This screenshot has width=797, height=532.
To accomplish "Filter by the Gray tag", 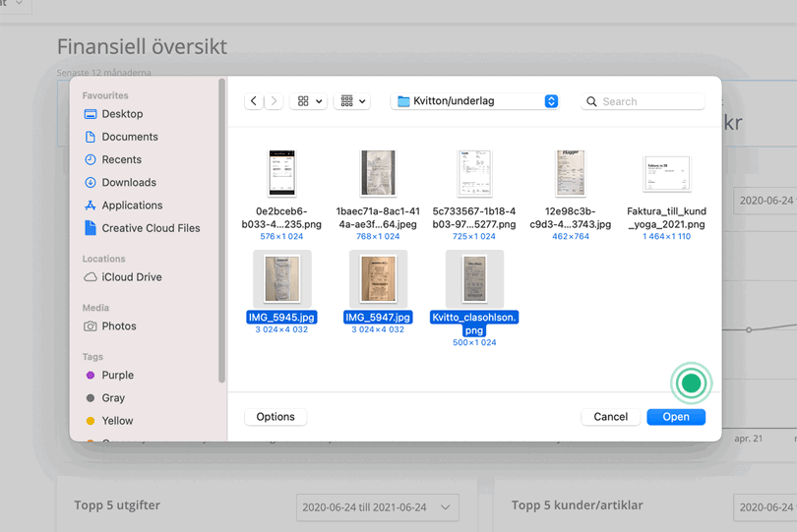I will point(112,398).
